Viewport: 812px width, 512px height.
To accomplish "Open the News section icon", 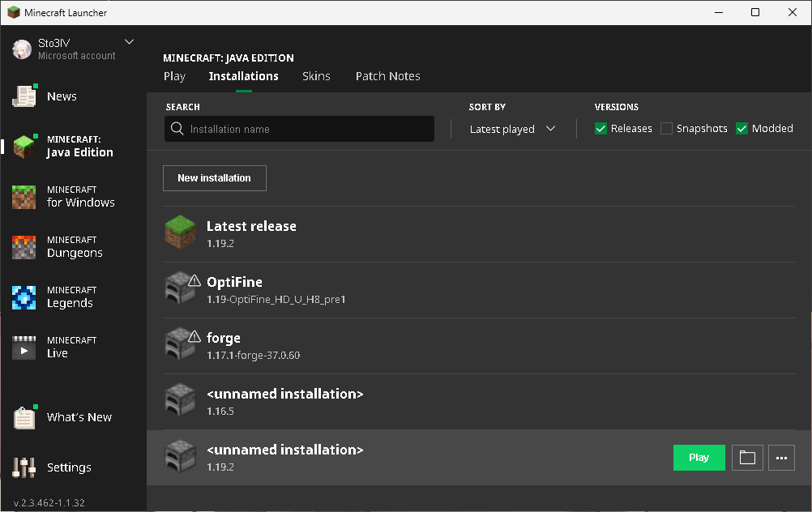I will pos(24,96).
